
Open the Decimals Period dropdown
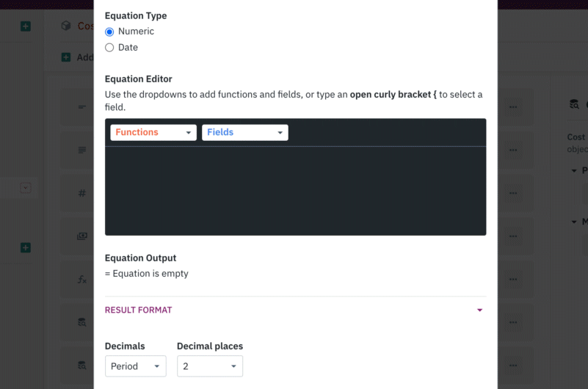pyautogui.click(x=135, y=366)
